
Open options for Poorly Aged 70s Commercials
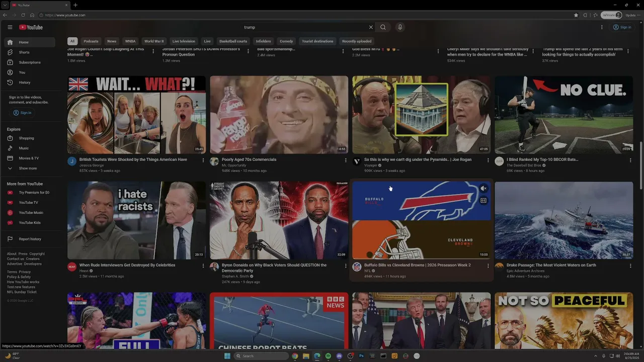(x=346, y=160)
